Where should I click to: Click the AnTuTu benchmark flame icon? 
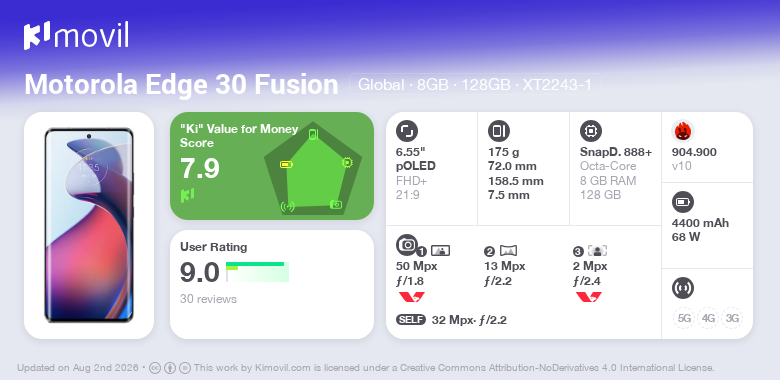coord(683,131)
